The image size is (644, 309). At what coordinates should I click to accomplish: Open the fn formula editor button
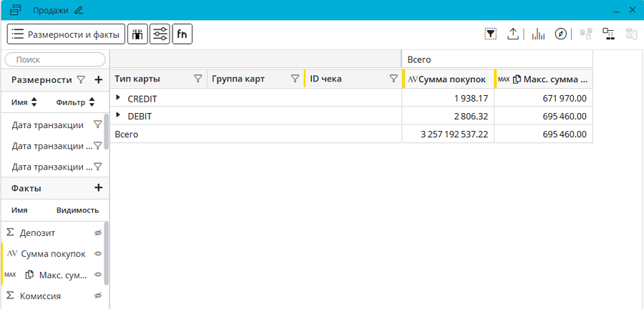pos(182,34)
